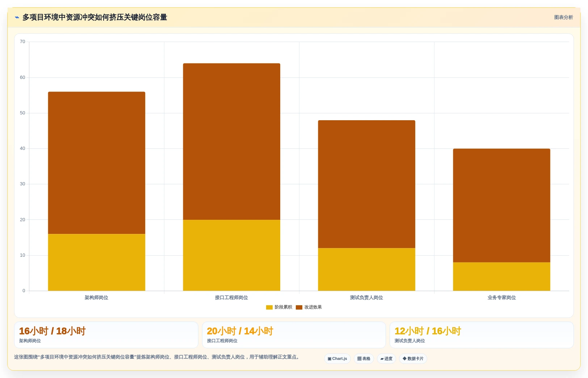588x378 pixels.
Task: Click the description sentence below the cards
Action: (157, 357)
